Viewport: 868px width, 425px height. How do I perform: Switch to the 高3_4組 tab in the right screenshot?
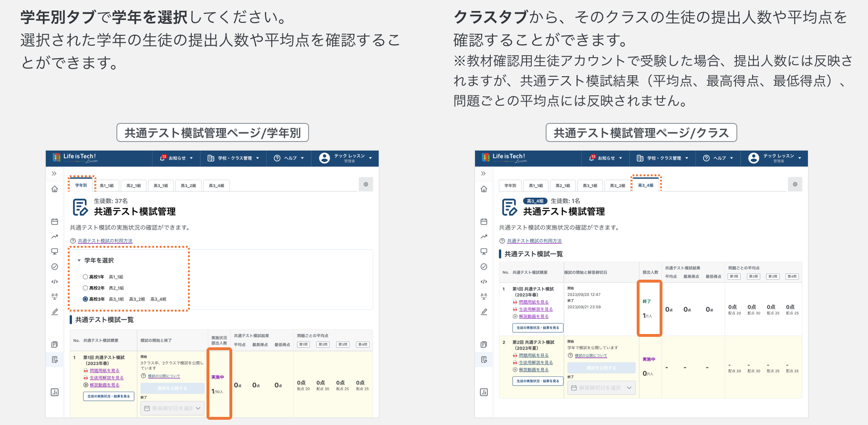pyautogui.click(x=646, y=185)
